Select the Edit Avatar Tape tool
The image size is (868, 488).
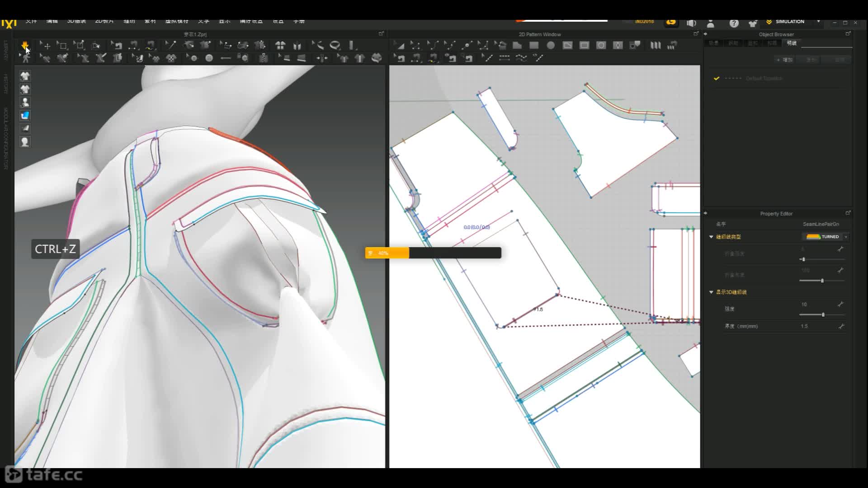318,45
